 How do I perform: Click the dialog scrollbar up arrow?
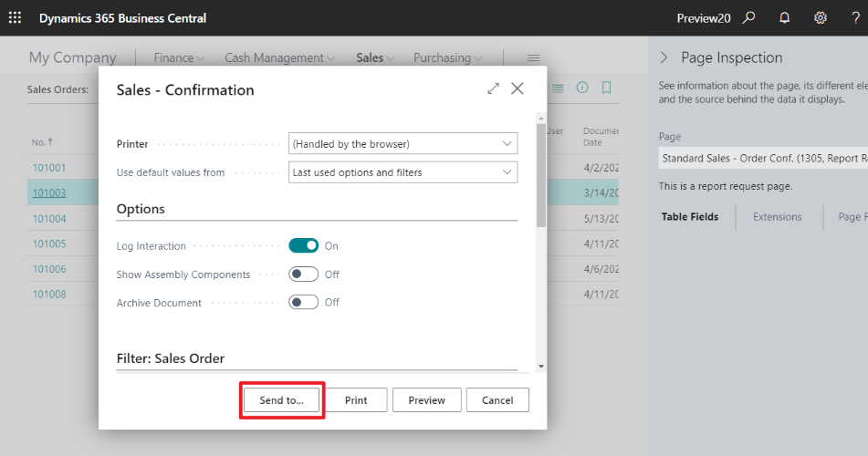tap(541, 119)
